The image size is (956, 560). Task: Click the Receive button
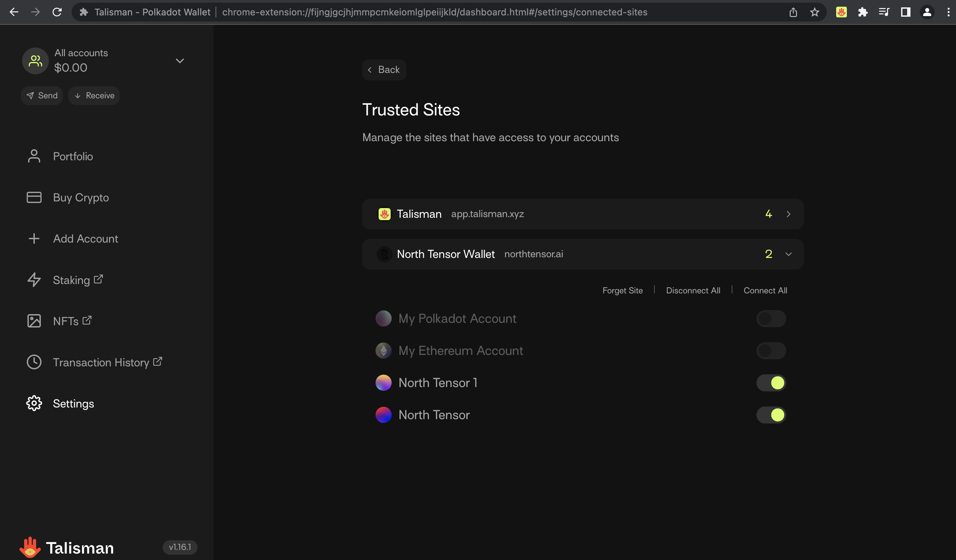(94, 96)
